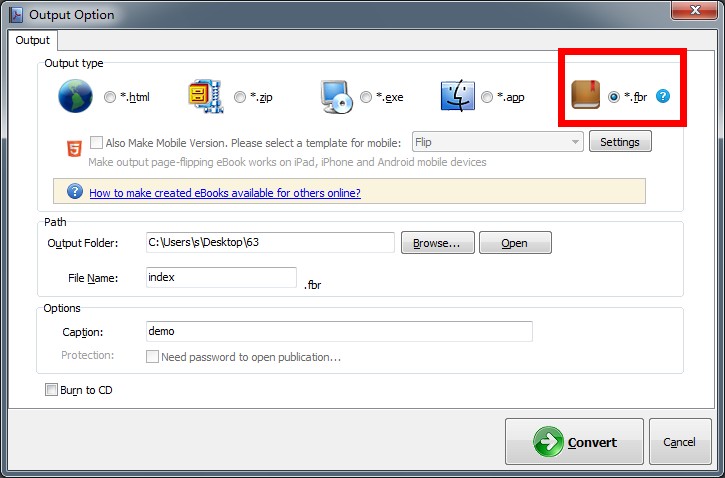The width and height of the screenshot is (725, 478).
Task: Switch to the Output tab
Action: pos(32,40)
